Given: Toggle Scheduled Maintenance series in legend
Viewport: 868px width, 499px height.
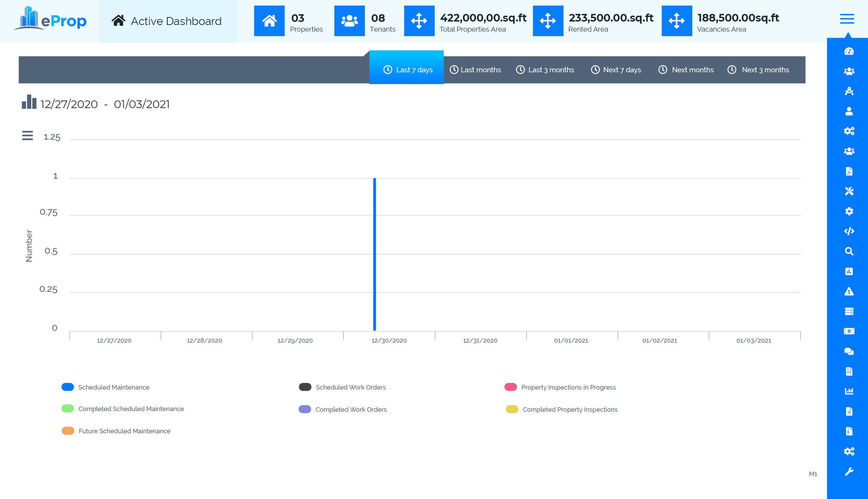Looking at the screenshot, I should (114, 387).
